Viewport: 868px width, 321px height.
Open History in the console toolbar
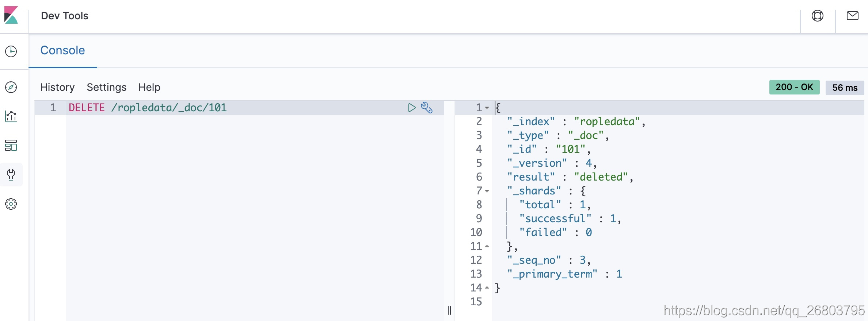(x=57, y=87)
